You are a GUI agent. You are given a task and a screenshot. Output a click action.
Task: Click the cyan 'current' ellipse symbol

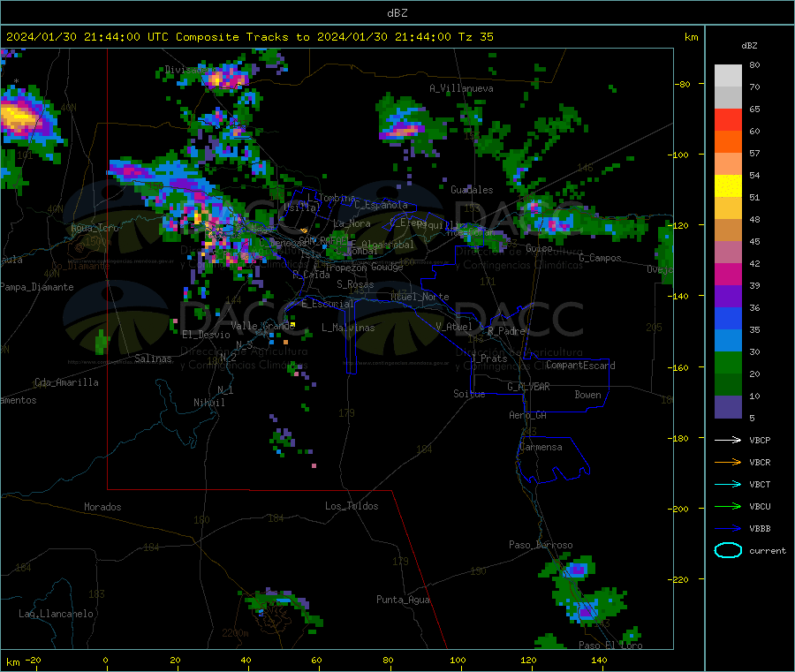coord(728,550)
